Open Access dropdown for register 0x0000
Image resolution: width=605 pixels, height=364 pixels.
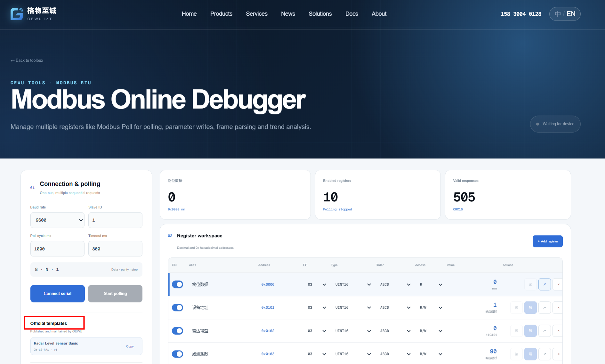pyautogui.click(x=431, y=284)
